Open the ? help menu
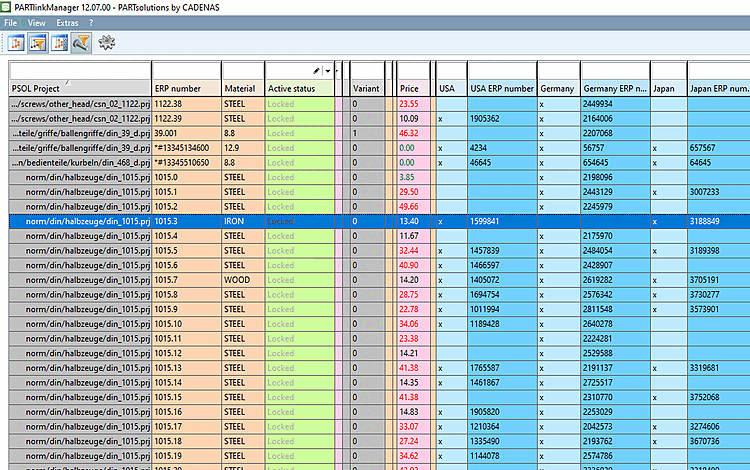750x470 pixels. 91,21
